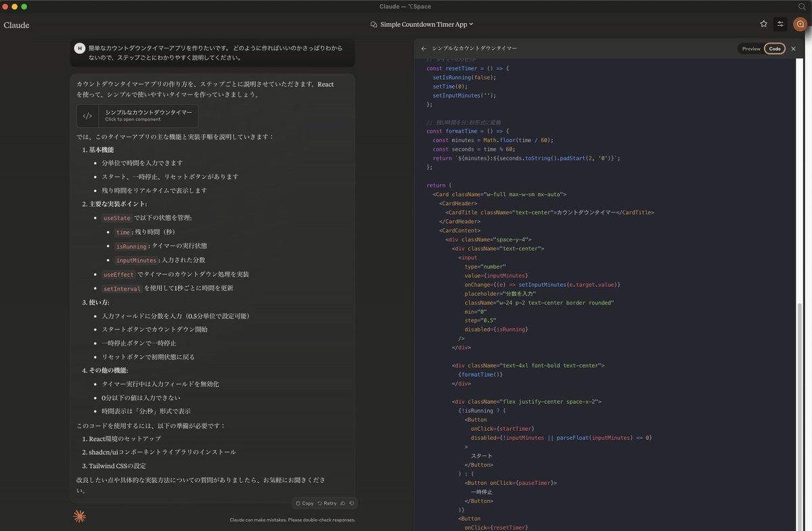Viewport: 812px width, 531px height.
Task: Click the code line placeholder="分数を入力"
Action: coord(501,294)
